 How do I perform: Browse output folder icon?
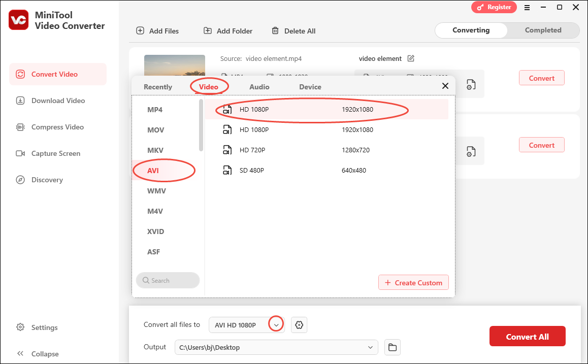pos(392,347)
